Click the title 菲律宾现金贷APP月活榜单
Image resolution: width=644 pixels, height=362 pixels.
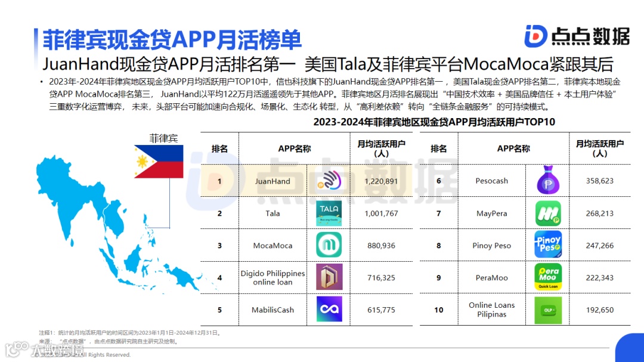172,40
